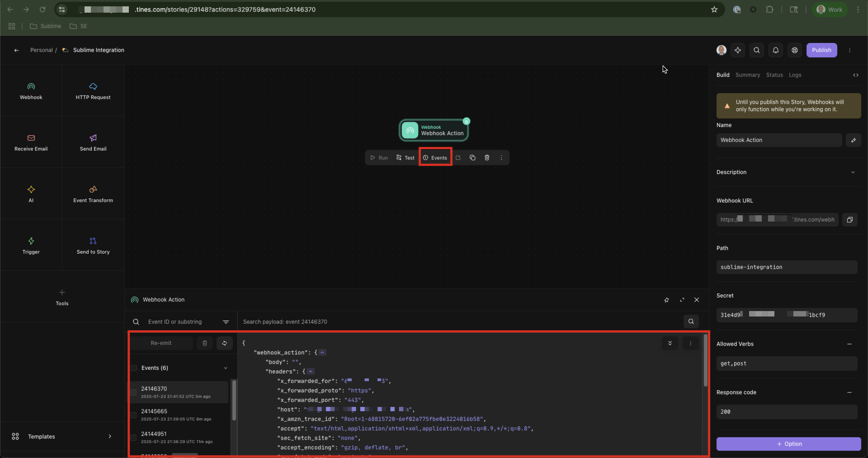Select the Send to Story action tile
The height and width of the screenshot is (458, 868).
(93, 246)
